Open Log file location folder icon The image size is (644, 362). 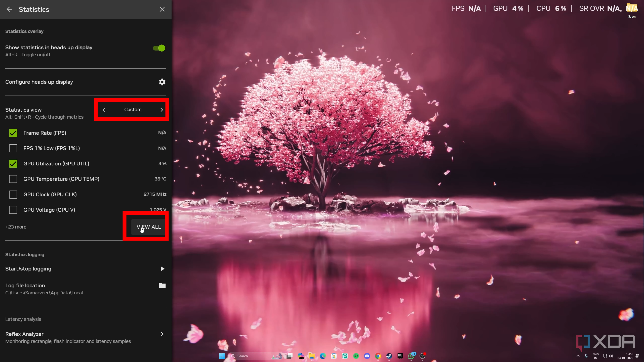[162, 286]
